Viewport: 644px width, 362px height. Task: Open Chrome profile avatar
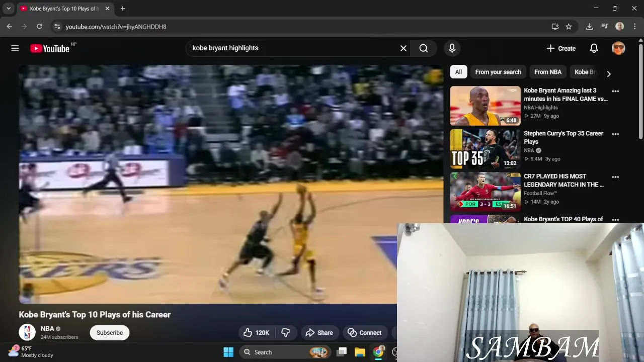point(620,27)
